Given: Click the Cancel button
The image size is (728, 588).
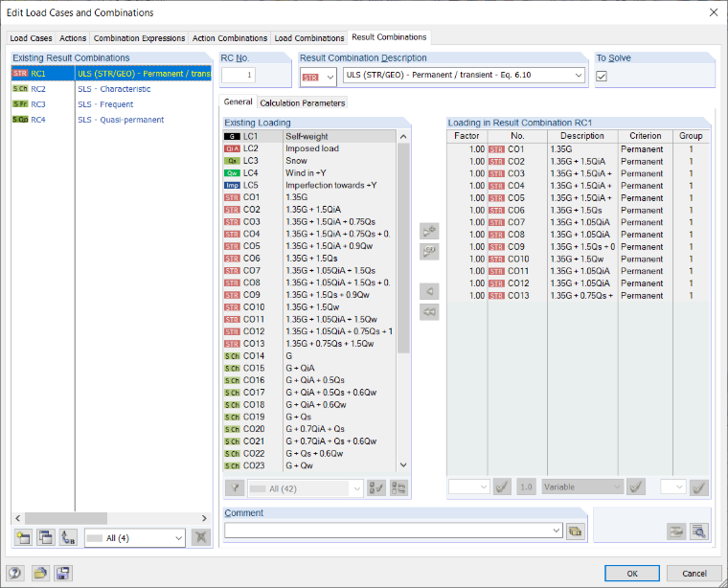Looking at the screenshot, I should tap(694, 574).
